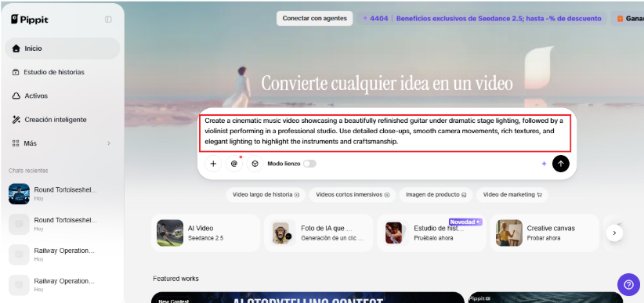Open Foto de IA card
The height and width of the screenshot is (303, 644).
319,233
